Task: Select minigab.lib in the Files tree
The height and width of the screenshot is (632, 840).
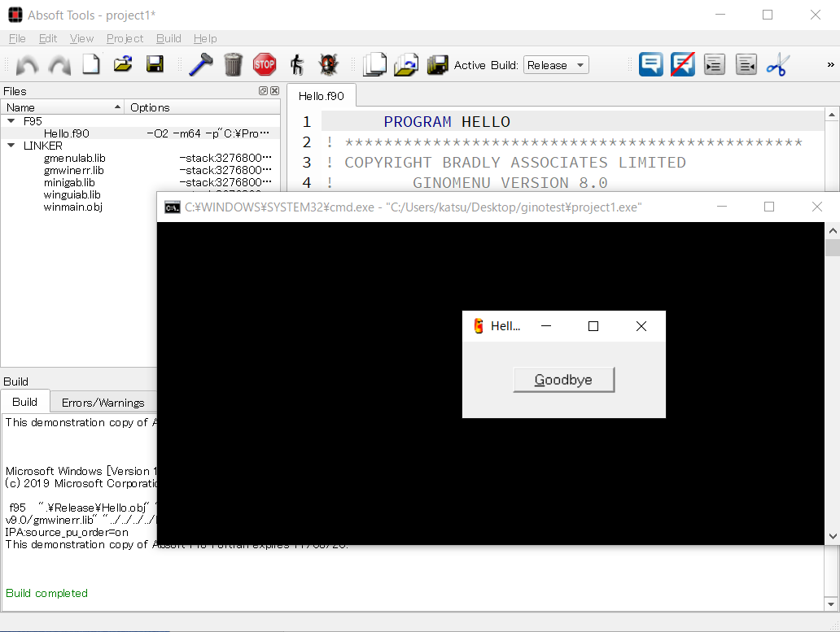Action: [x=69, y=183]
